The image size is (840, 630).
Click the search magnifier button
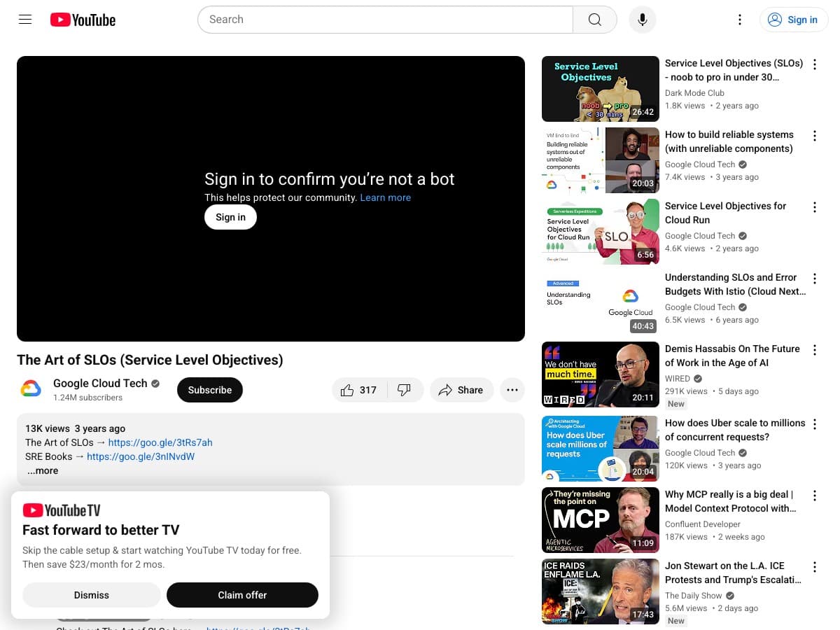(594, 20)
